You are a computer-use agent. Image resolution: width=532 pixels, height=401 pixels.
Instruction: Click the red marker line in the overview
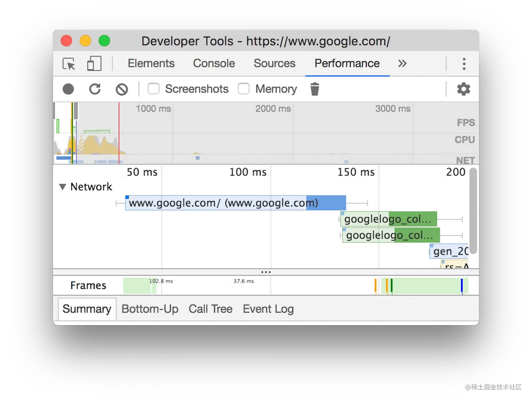(x=119, y=133)
